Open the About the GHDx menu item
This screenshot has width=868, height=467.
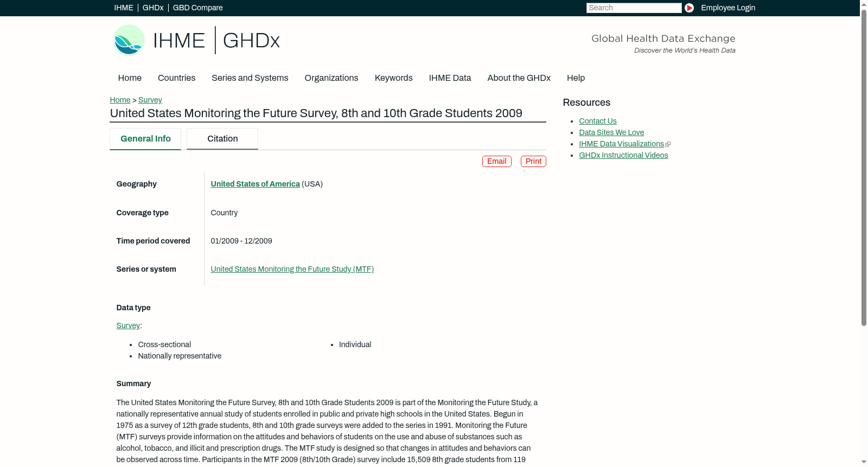click(519, 78)
